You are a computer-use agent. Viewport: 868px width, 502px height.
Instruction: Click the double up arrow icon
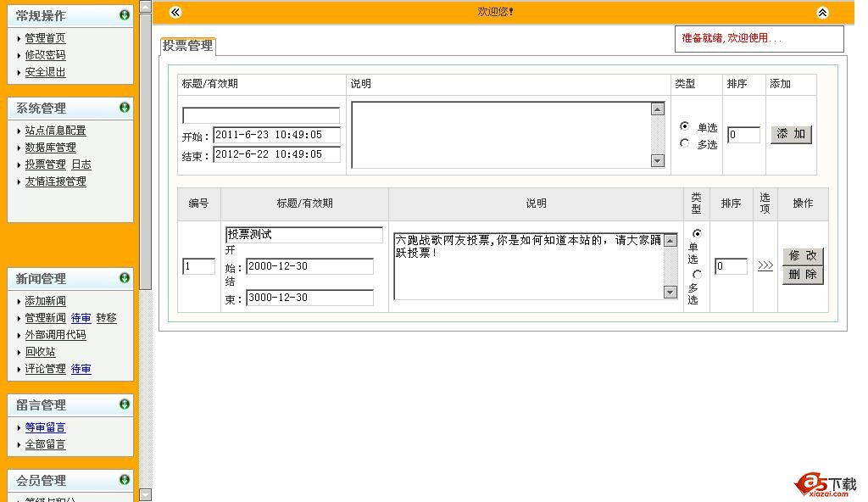tap(821, 12)
